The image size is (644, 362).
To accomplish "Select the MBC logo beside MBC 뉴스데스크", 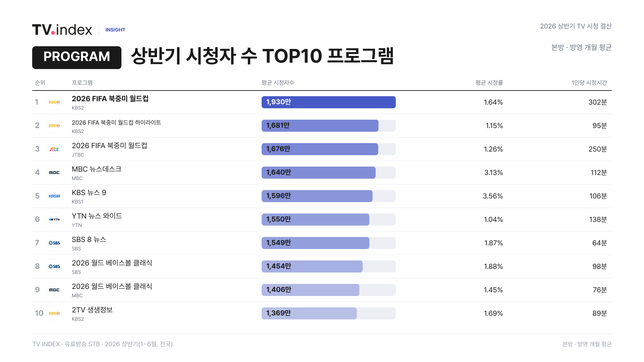I will 54,173.
